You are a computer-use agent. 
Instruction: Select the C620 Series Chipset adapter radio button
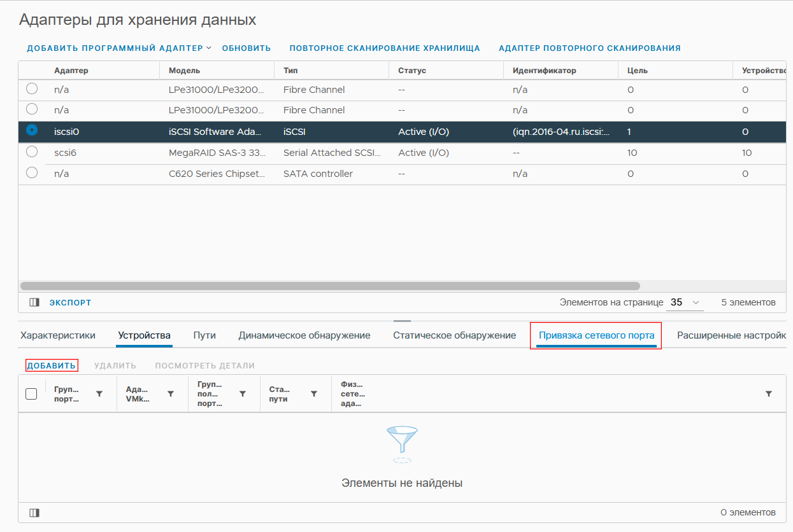coord(31,172)
